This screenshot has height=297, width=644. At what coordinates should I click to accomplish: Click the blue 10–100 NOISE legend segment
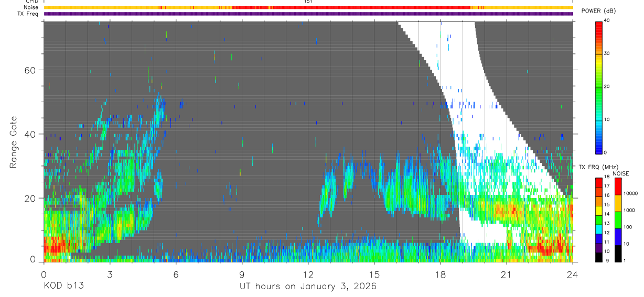coord(618,236)
